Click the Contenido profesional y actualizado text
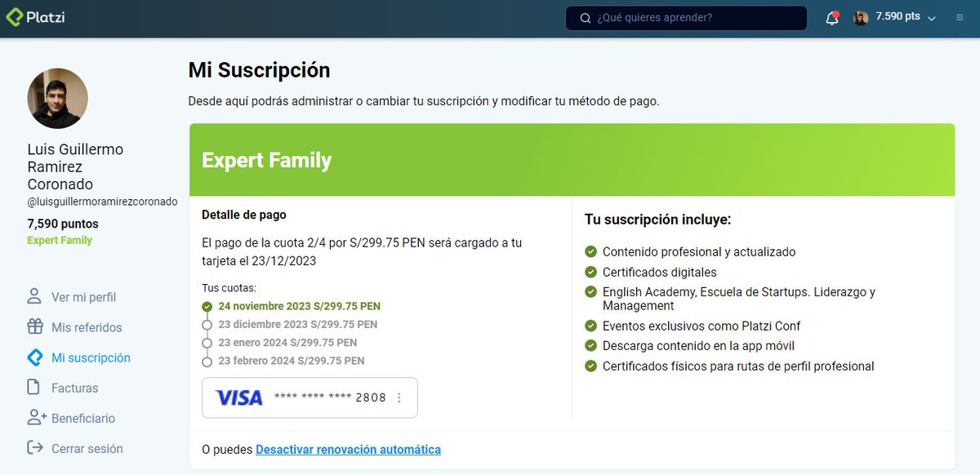The height and width of the screenshot is (475, 980). [x=699, y=252]
